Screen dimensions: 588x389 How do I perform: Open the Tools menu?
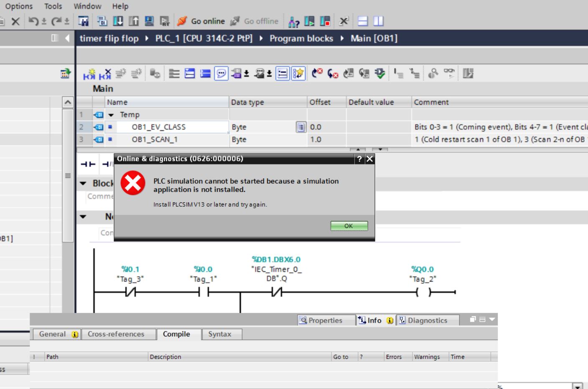pos(53,6)
